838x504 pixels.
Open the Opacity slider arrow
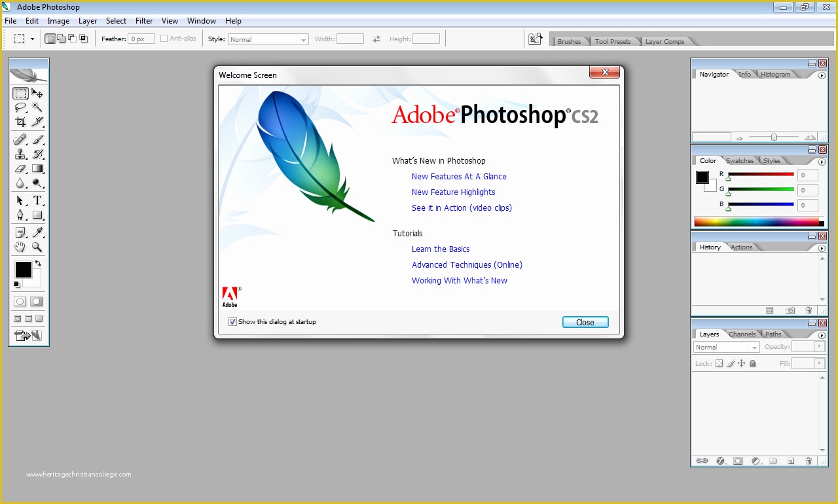click(x=818, y=346)
